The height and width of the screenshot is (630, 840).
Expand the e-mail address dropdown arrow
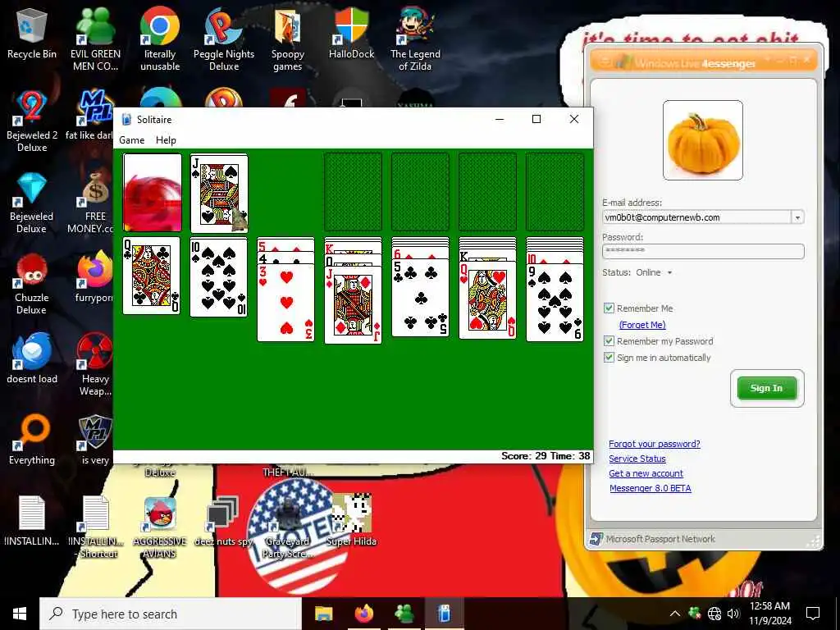(x=797, y=217)
